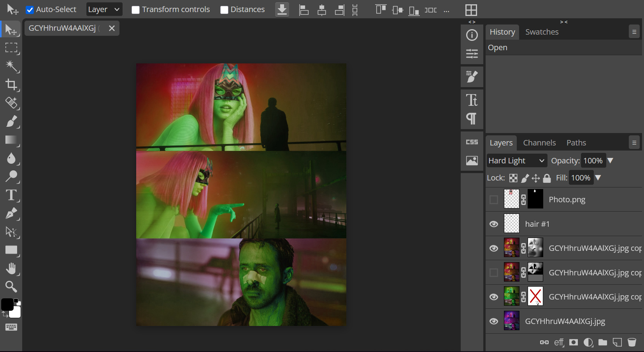This screenshot has height=352, width=644.
Task: Delete layer using trash icon
Action: point(632,342)
